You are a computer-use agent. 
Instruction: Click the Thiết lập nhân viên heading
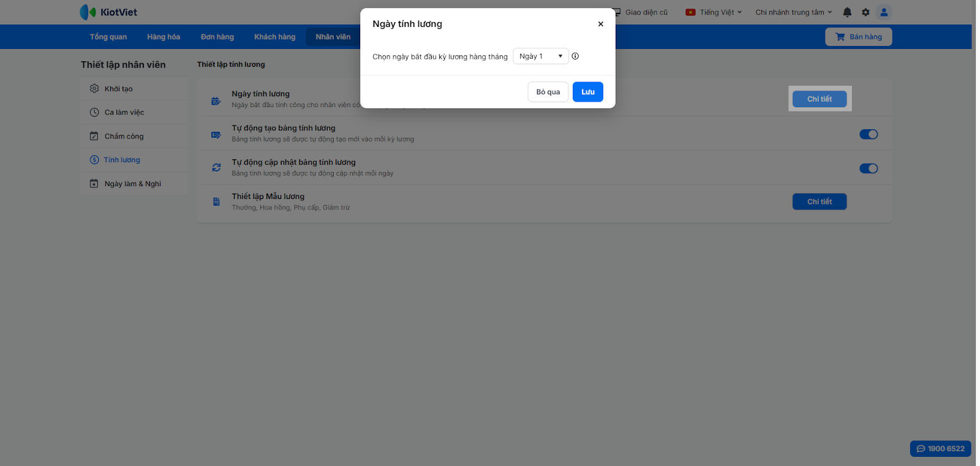pos(123,65)
